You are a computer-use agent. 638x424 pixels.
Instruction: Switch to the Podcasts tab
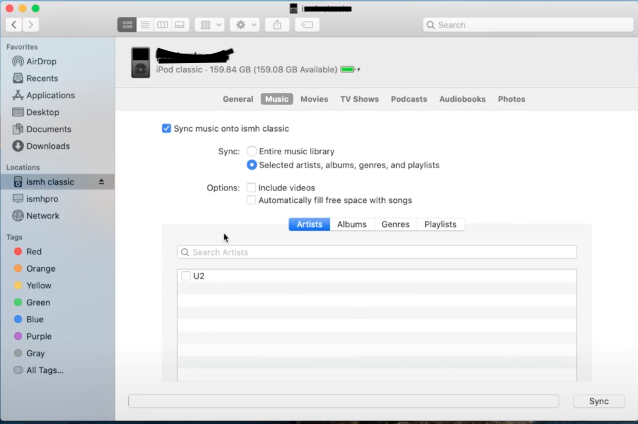pos(409,99)
